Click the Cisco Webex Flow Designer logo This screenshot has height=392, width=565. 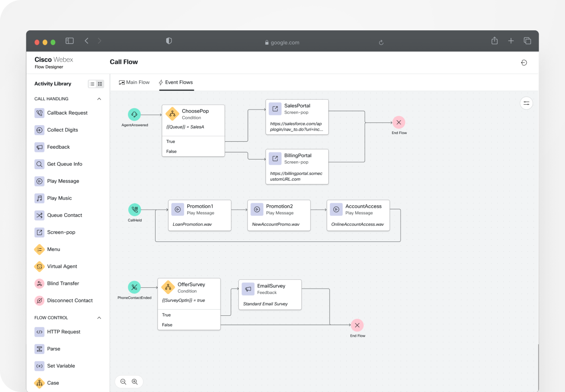(x=53, y=63)
